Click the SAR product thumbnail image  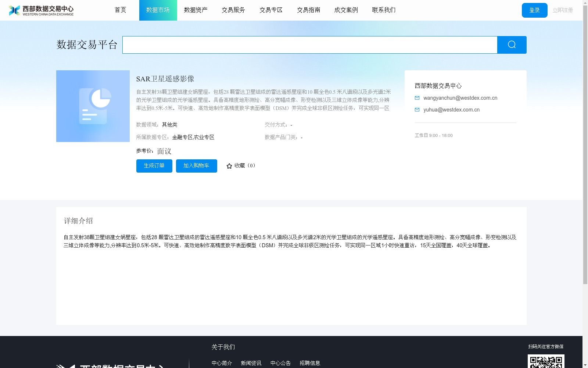(93, 106)
